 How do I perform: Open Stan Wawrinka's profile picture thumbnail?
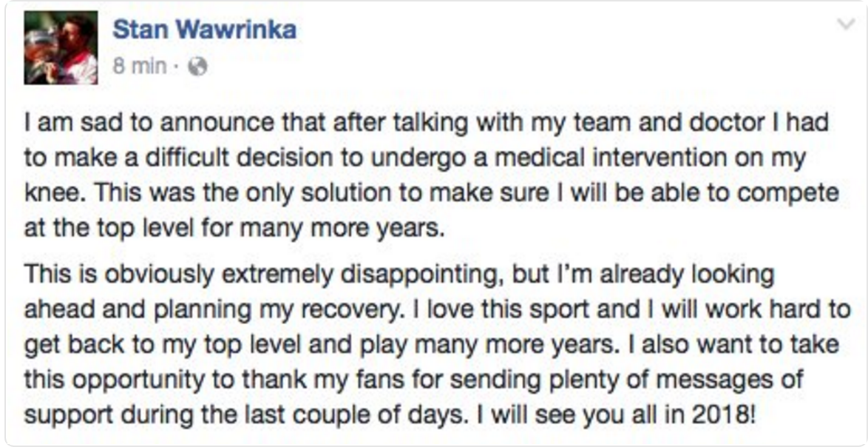[x=61, y=47]
